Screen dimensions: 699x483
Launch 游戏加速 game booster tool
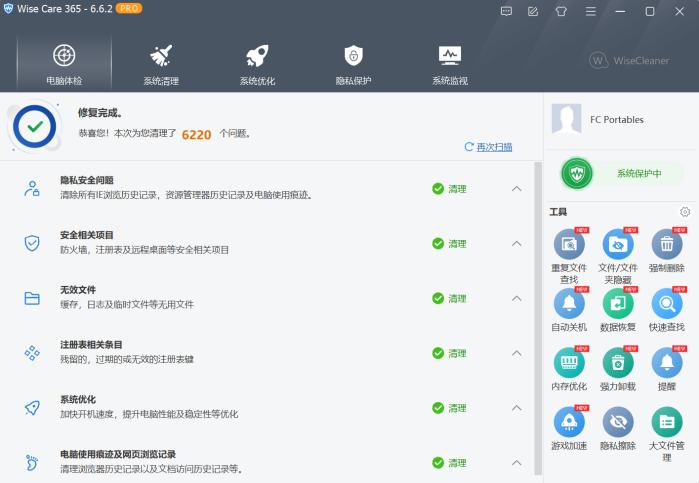pyautogui.click(x=569, y=422)
